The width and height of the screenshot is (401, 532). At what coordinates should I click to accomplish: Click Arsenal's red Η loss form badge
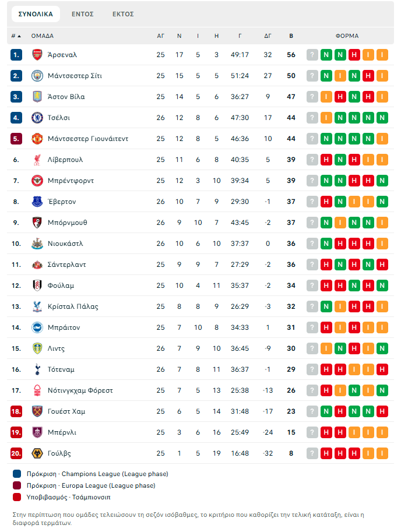354,55
